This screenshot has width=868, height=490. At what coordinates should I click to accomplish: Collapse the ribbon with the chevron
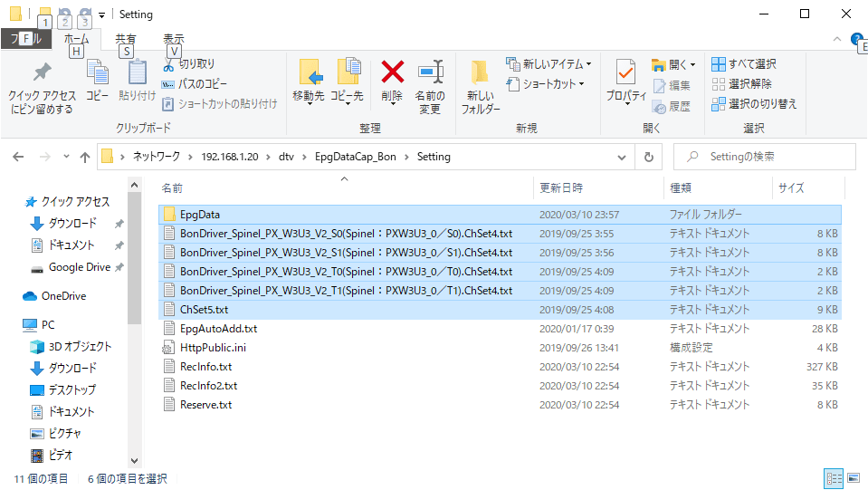837,39
